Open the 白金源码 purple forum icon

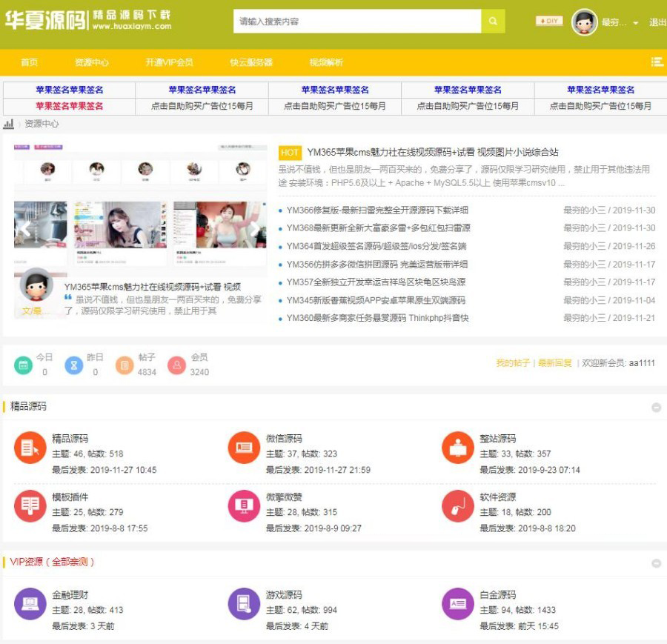pos(457,604)
